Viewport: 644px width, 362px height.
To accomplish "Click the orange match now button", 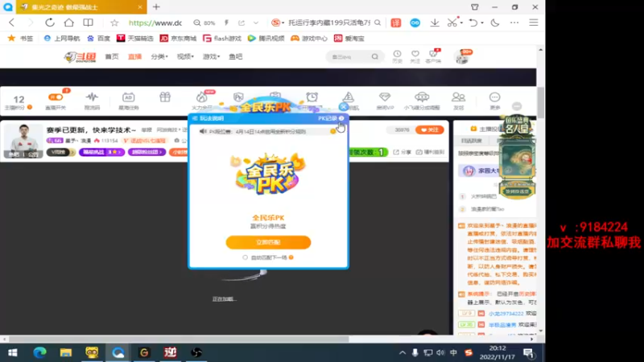I will click(x=268, y=242).
